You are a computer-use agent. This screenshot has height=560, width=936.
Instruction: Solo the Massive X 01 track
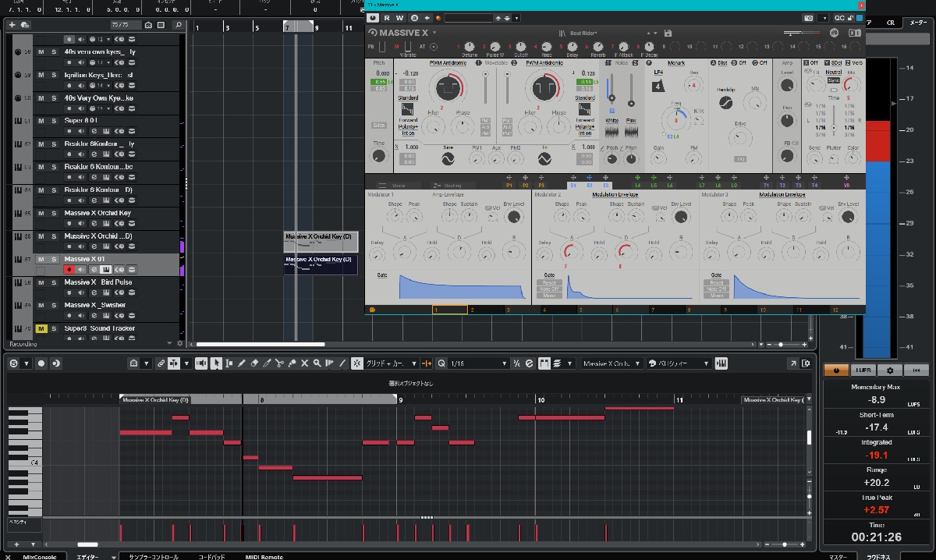(x=54, y=259)
